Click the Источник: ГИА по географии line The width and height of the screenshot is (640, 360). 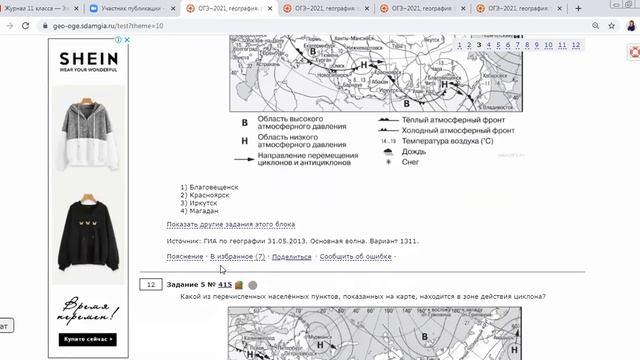click(293, 241)
